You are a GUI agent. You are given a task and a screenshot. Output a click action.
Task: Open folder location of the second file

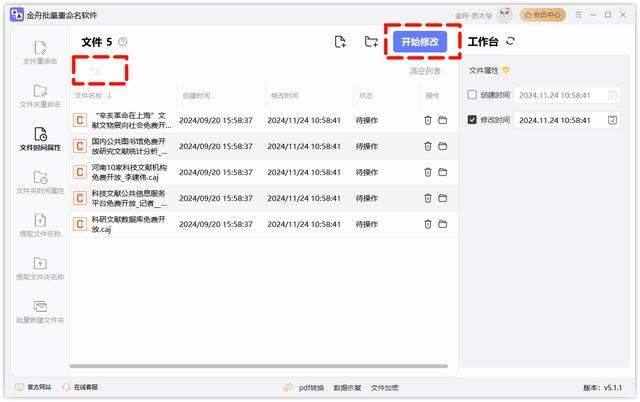442,146
